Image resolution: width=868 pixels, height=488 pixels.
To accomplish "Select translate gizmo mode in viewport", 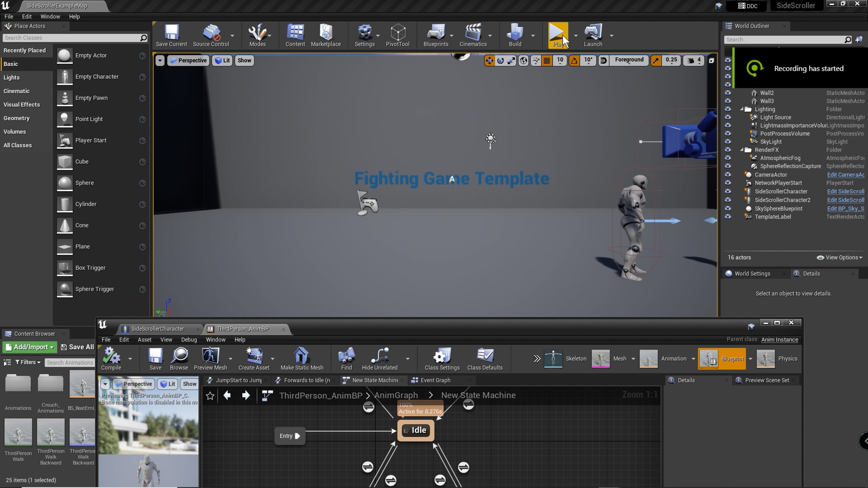I will tap(489, 61).
